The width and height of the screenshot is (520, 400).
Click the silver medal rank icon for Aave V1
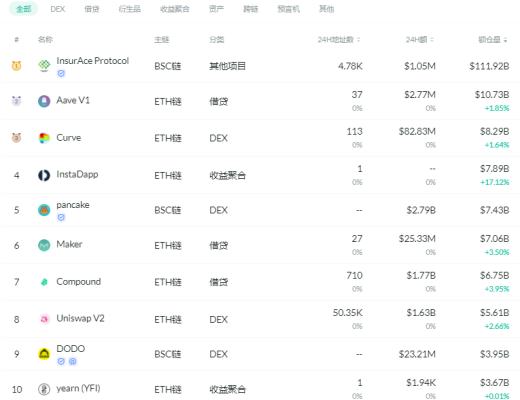tap(16, 100)
